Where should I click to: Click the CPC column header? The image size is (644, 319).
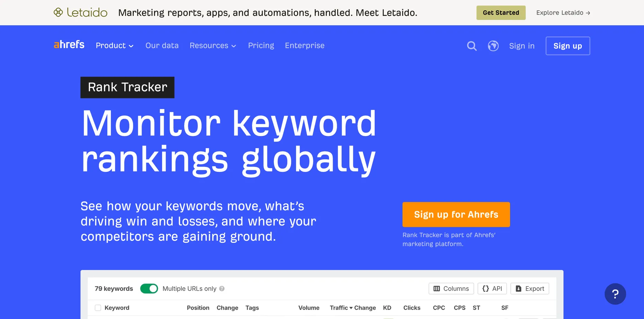[439, 308]
